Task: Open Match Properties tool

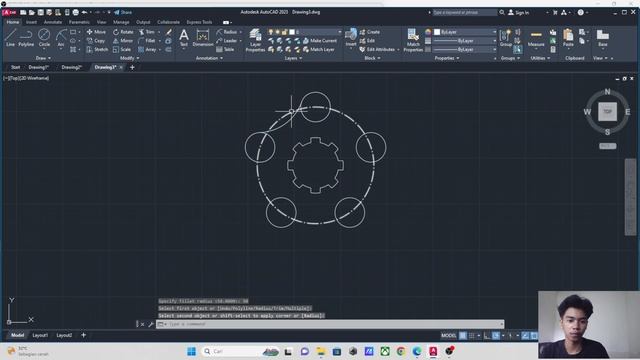Action: tap(413, 40)
